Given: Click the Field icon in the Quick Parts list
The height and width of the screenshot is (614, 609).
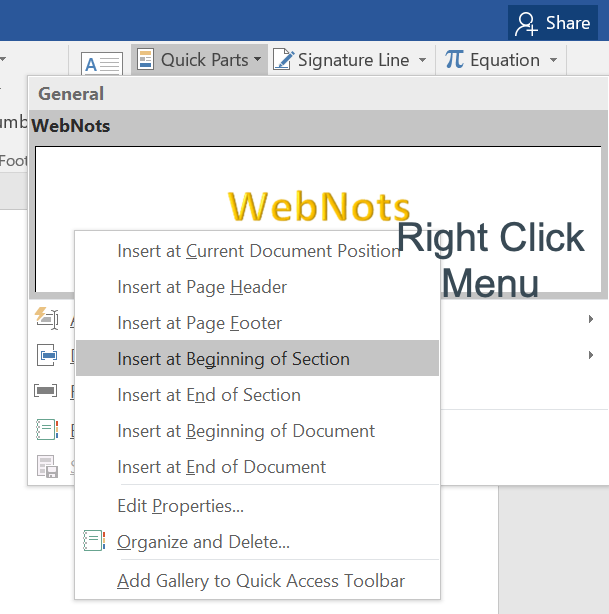Looking at the screenshot, I should 47,391.
